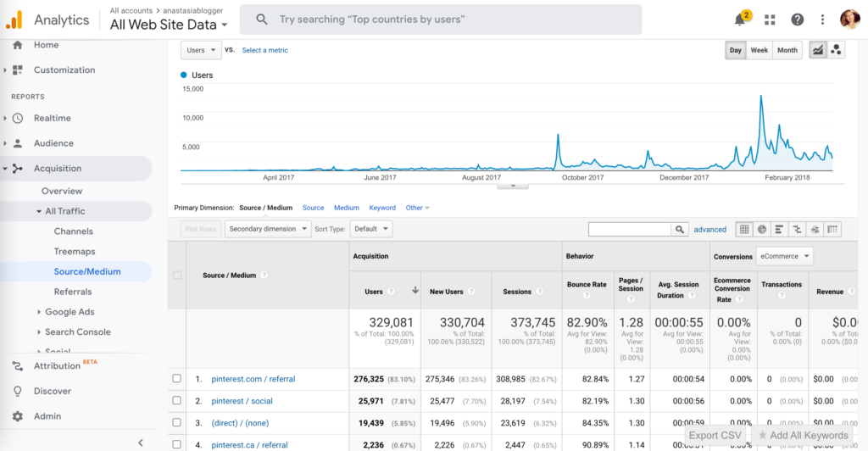The width and height of the screenshot is (868, 451).
Task: Click the Realtime clock icon
Action: coord(18,118)
